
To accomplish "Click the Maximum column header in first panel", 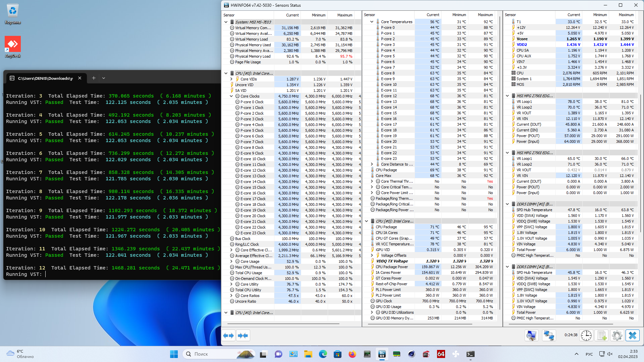I will (344, 15).
